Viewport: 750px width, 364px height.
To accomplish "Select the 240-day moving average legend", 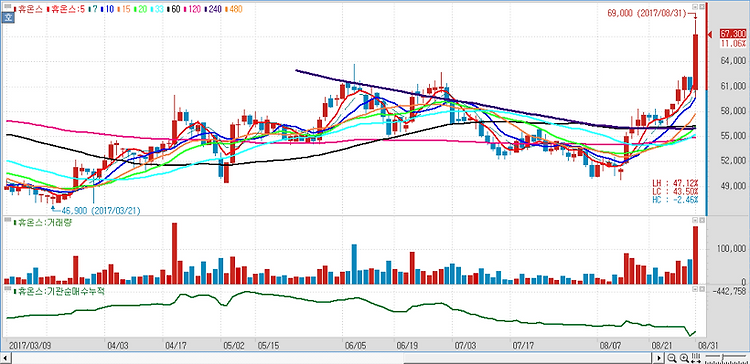I will (213, 9).
